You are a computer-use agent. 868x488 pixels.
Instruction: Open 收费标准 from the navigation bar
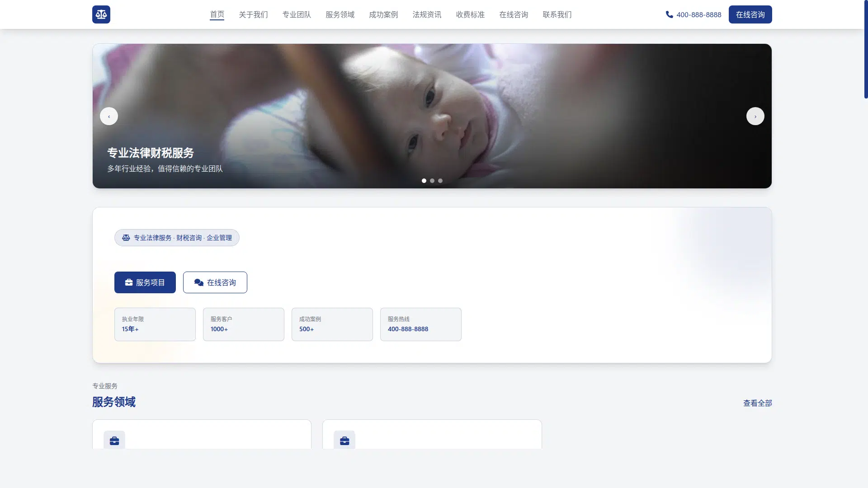click(470, 14)
